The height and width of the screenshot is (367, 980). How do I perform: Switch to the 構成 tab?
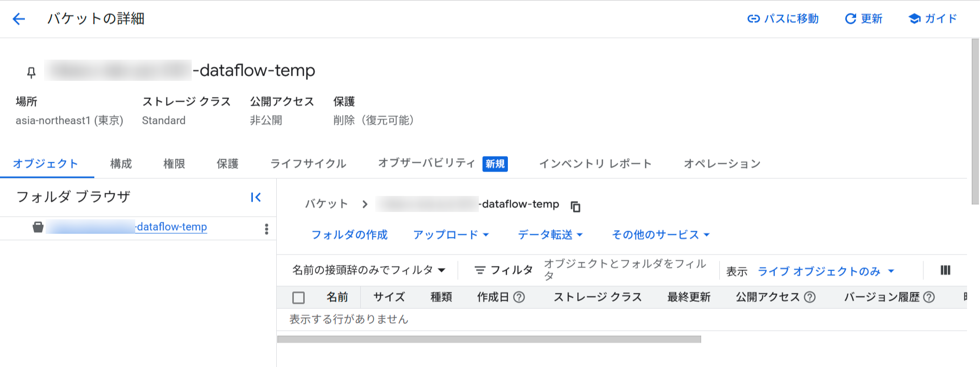(121, 164)
